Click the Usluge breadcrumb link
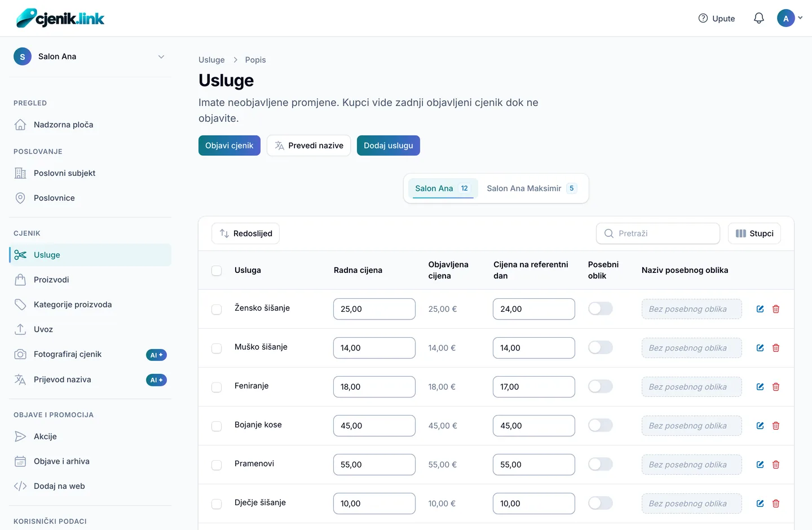812x530 pixels. point(211,60)
